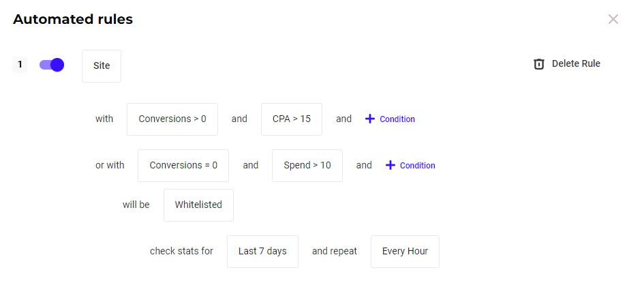Open the Whitelisted action dropdown
Screen dimensions: 644x283
(x=198, y=205)
